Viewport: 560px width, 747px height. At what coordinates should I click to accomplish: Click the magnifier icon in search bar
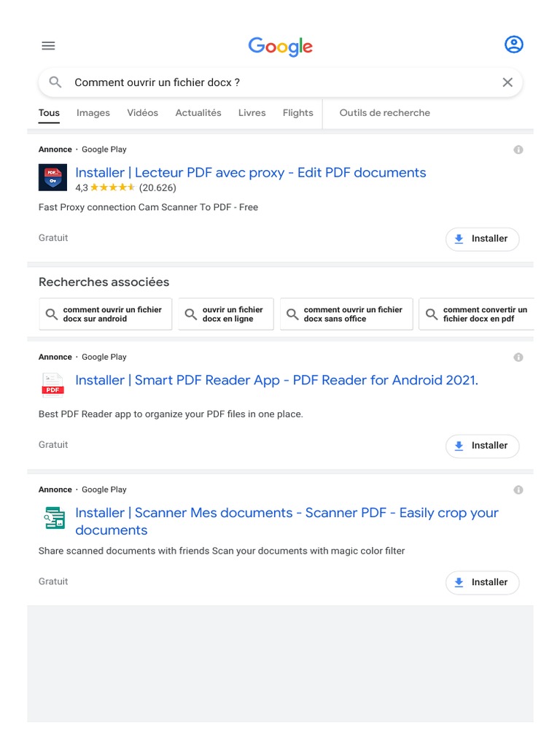point(55,82)
